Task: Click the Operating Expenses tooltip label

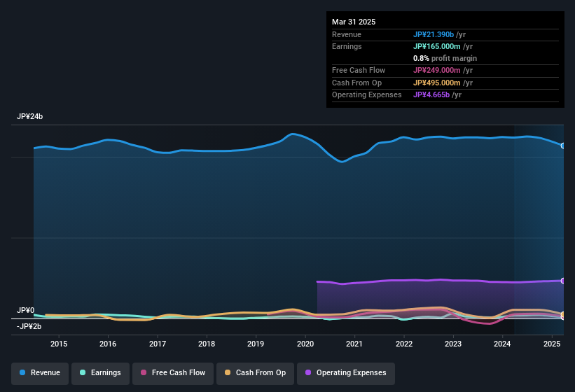Action: [x=367, y=95]
